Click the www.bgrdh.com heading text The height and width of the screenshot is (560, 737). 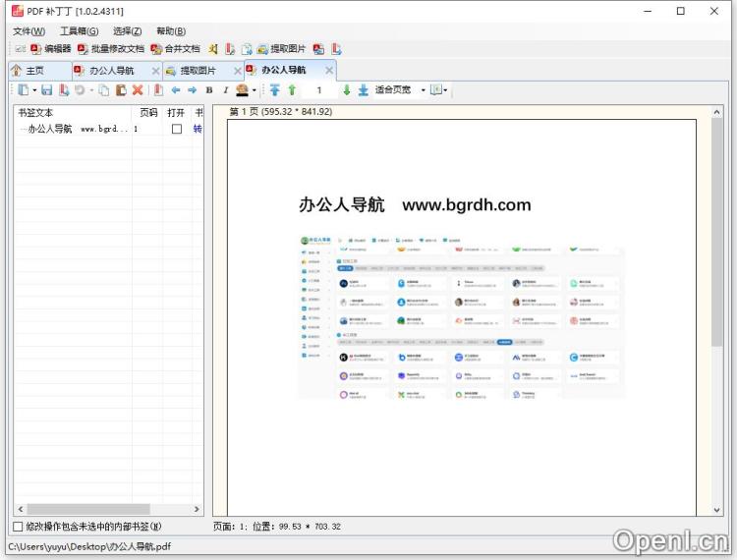coord(466,204)
